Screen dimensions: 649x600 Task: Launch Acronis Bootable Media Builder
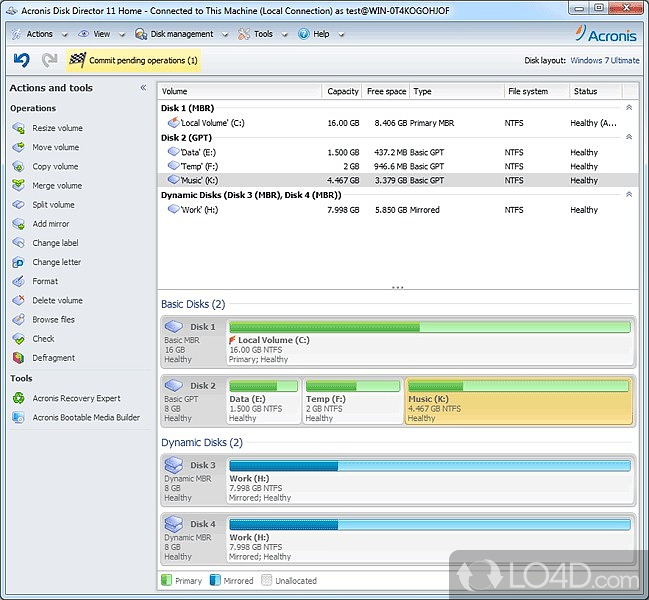pyautogui.click(x=86, y=417)
